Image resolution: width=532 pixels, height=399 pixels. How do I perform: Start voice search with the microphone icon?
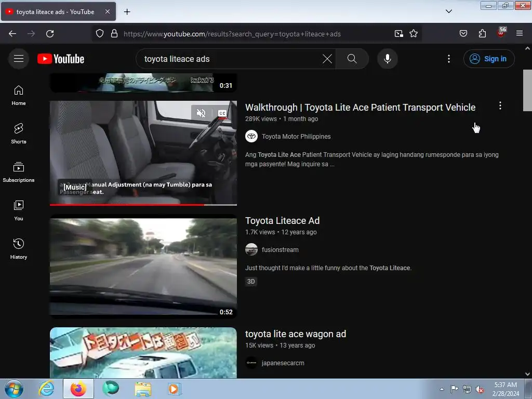[x=388, y=59]
